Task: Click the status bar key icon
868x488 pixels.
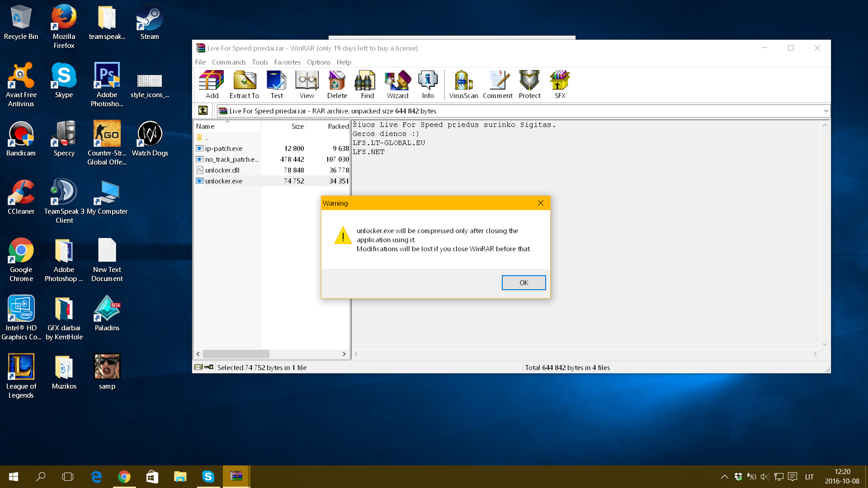Action: (209, 367)
